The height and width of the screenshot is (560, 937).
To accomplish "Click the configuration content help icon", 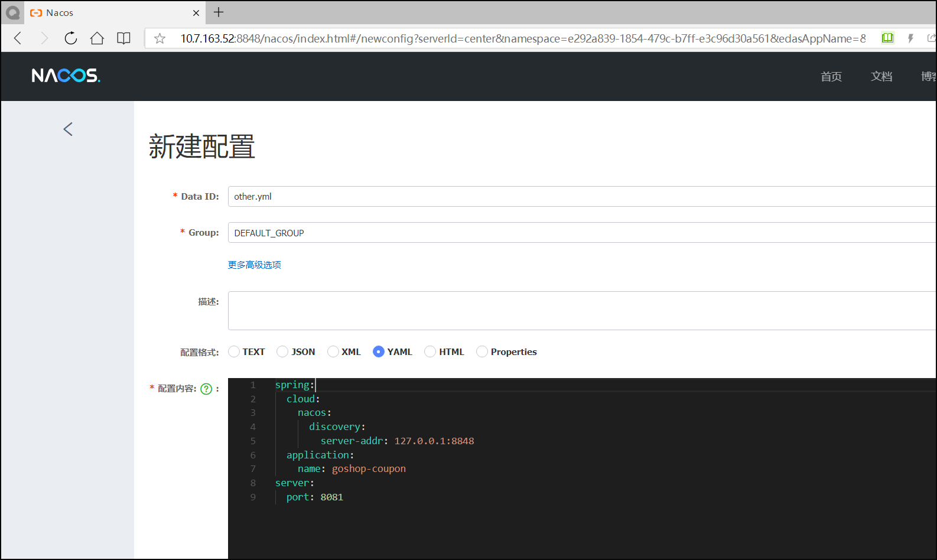I will (206, 389).
